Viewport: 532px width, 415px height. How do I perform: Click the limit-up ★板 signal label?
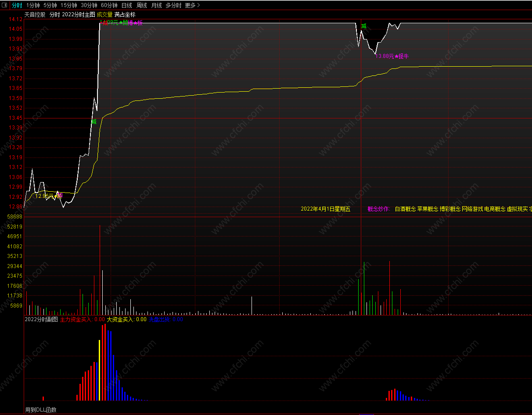pos(137,23)
